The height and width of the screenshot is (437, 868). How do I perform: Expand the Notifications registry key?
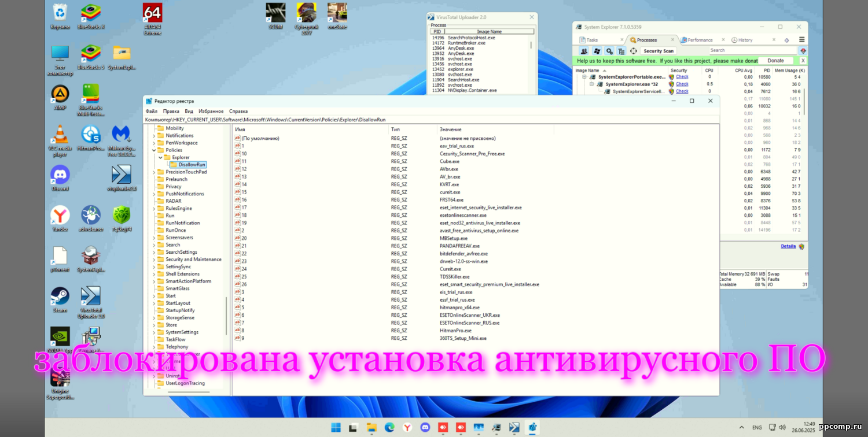coord(154,135)
